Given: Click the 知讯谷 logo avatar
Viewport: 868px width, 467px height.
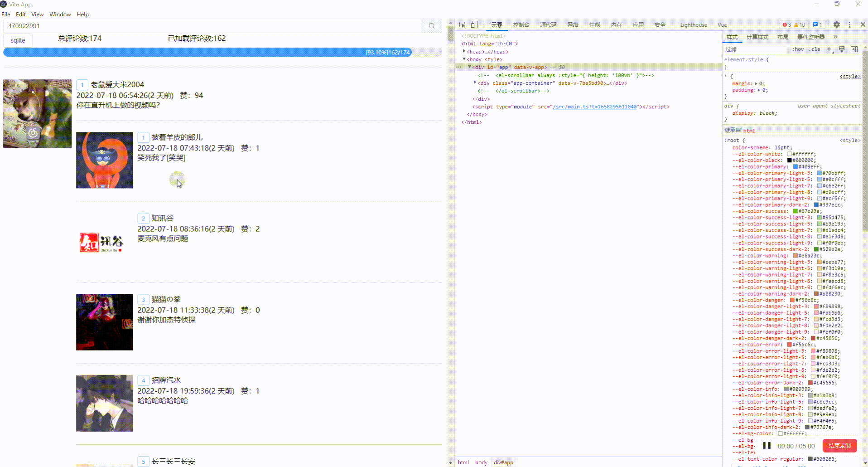Looking at the screenshot, I should tap(104, 241).
